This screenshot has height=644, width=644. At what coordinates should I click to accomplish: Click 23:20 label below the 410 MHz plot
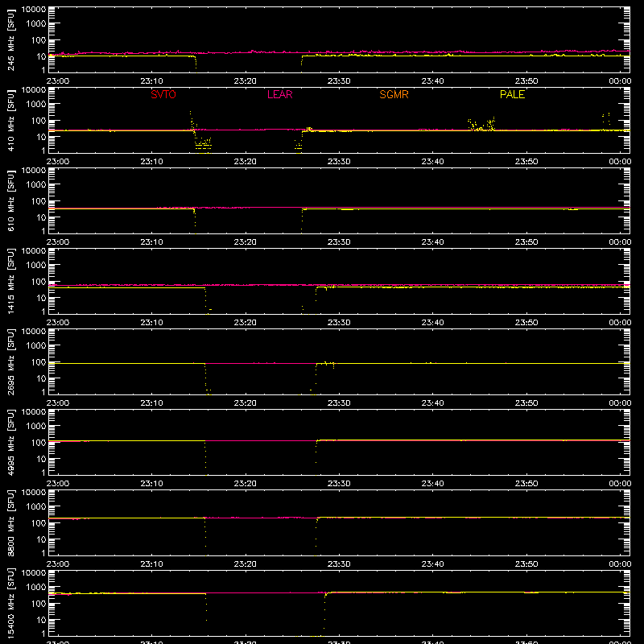(x=246, y=162)
